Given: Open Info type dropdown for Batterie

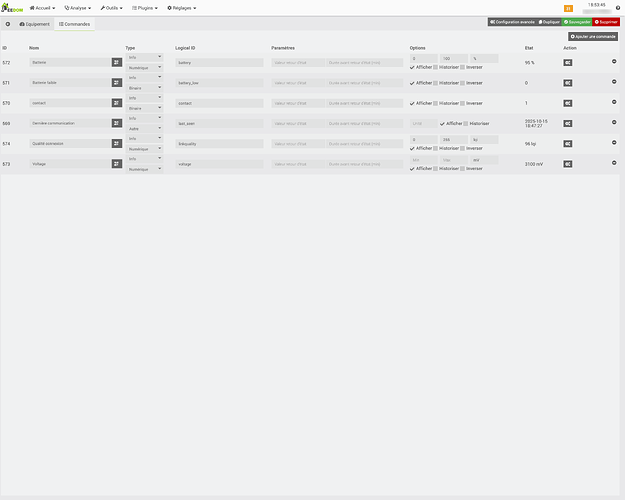Looking at the screenshot, I should (x=144, y=57).
